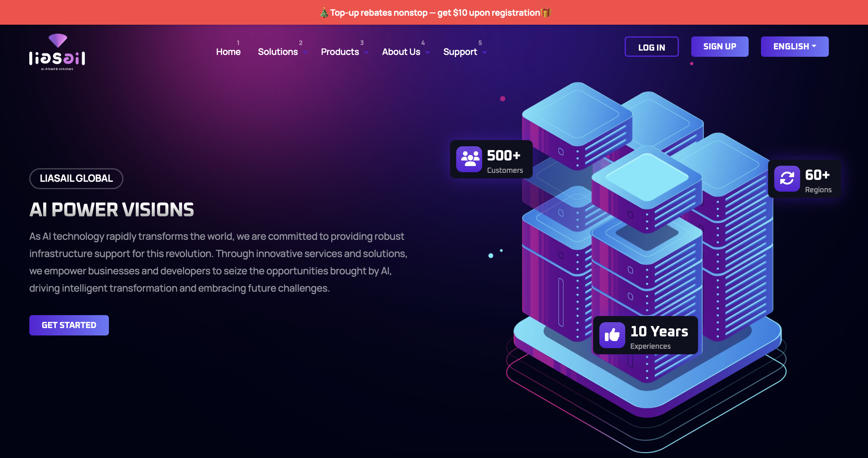Click the Christmas tree emoji in banner
Screen dimensions: 868x458
click(324, 13)
